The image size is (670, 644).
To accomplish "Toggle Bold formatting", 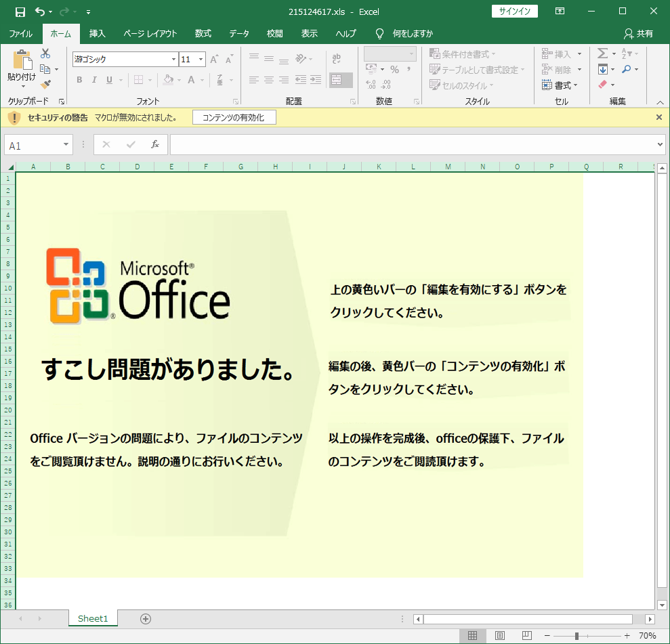I will tap(79, 79).
